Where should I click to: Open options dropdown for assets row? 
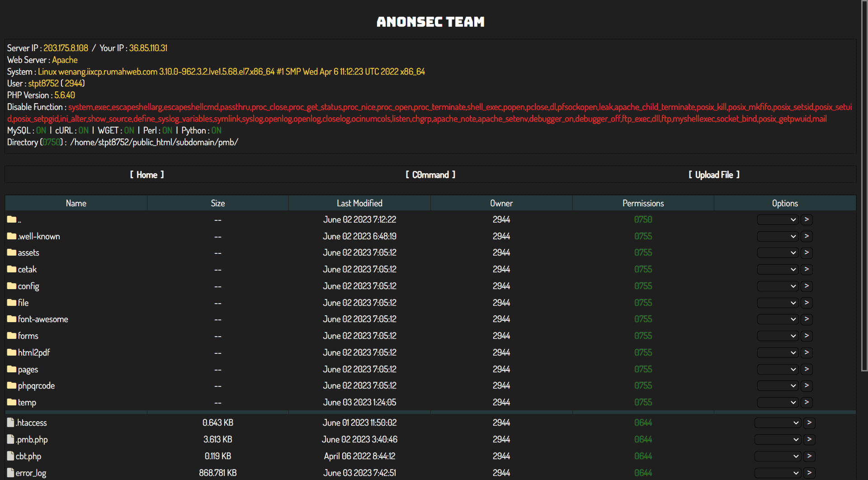pyautogui.click(x=778, y=252)
